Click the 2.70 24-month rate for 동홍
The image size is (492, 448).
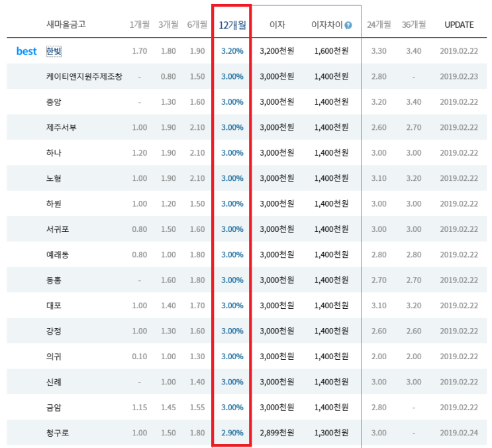tap(379, 280)
